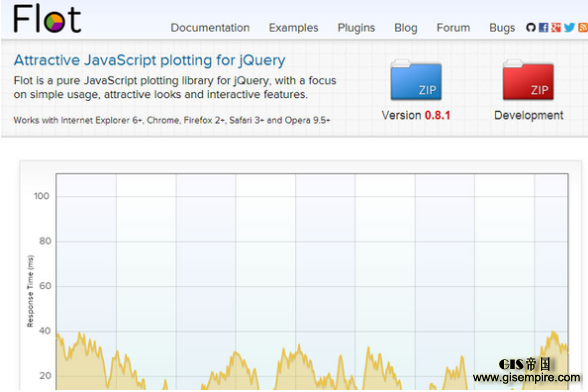
Task: Click the Attractive JavaScript plotting heading
Action: click(x=150, y=60)
